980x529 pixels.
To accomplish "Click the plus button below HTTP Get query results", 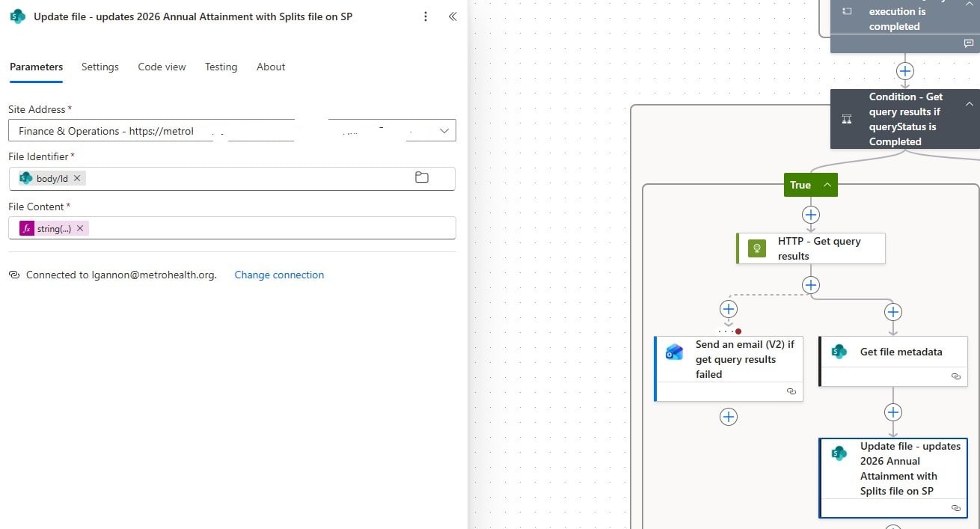I will [811, 284].
